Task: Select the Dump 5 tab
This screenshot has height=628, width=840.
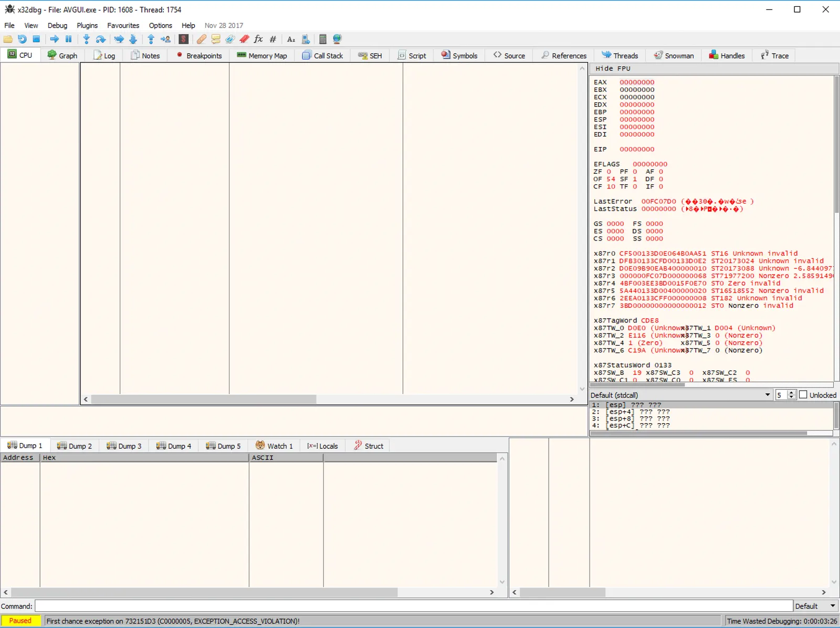Action: (x=224, y=446)
